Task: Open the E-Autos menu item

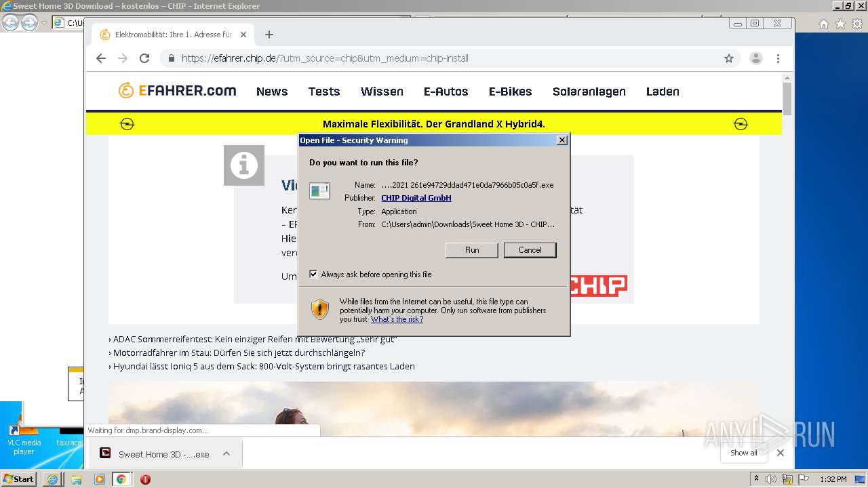Action: [x=446, y=91]
